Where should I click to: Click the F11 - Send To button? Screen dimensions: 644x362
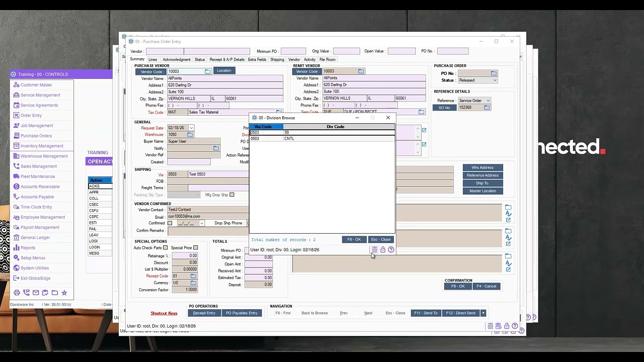[426, 313]
